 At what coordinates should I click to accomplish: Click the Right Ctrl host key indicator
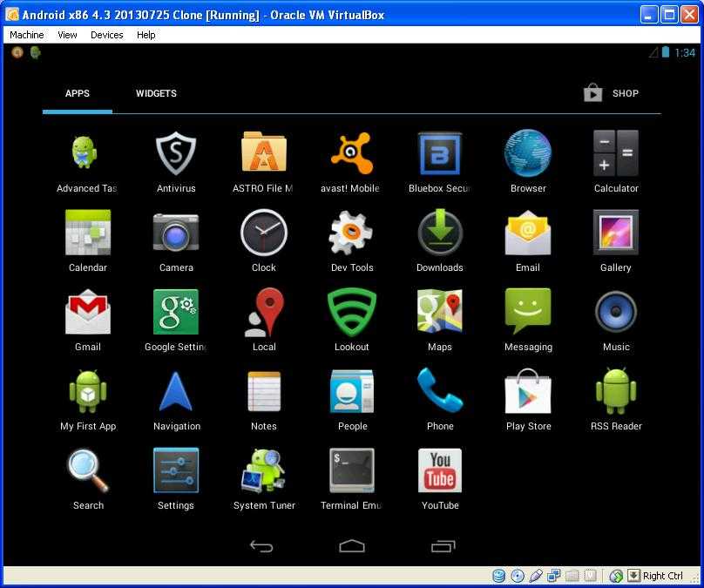[656, 576]
